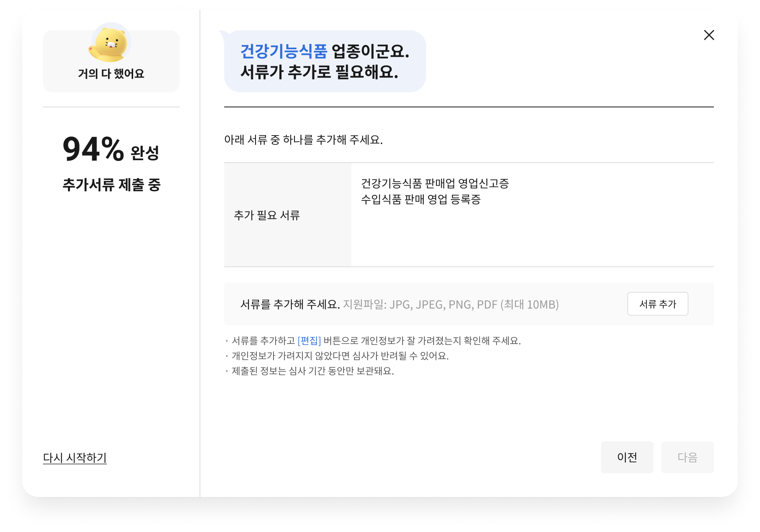This screenshot has width=760, height=532.
Task: Click the 거의 다 했어요 label
Action: point(111,74)
